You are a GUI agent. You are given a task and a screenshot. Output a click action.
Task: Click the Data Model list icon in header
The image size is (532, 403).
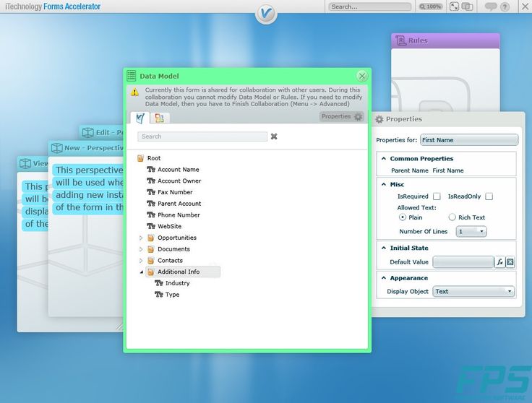132,76
